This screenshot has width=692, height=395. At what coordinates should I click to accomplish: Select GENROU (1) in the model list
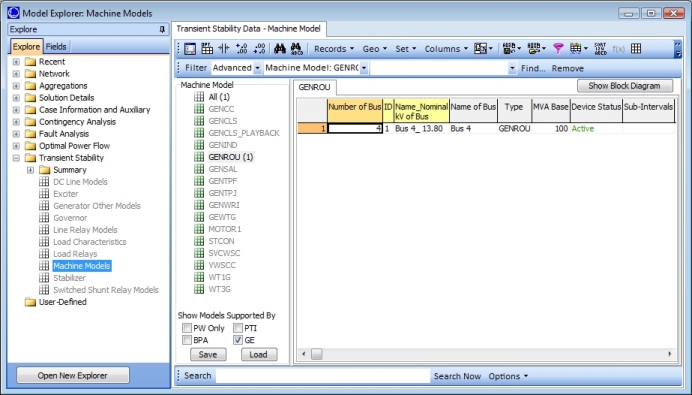point(231,157)
